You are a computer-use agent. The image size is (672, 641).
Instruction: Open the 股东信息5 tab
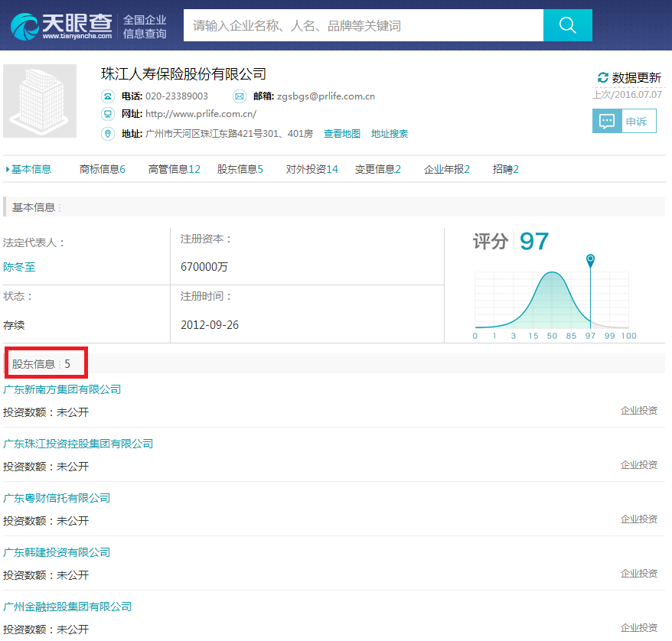tap(240, 169)
